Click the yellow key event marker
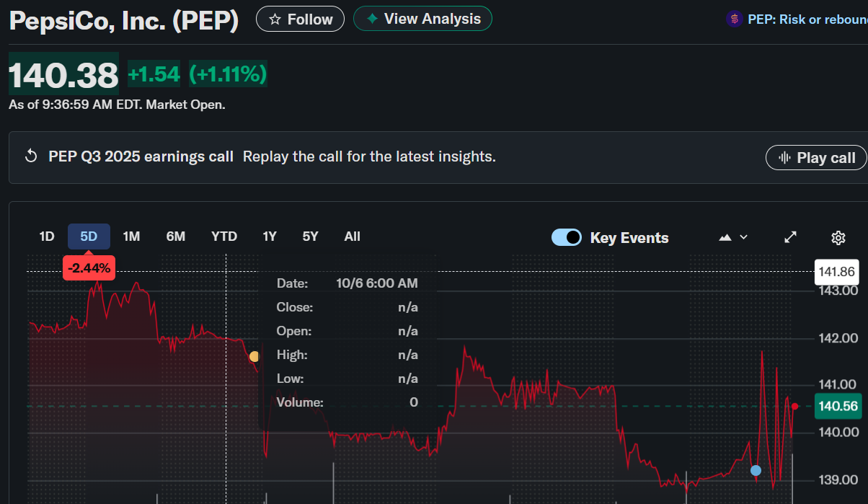Viewport: 868px width, 504px height. click(254, 356)
